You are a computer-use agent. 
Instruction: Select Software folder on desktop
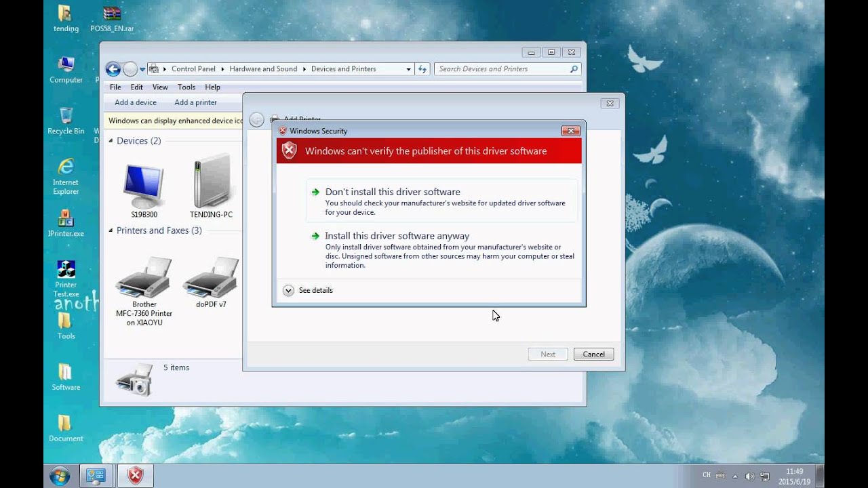[66, 377]
